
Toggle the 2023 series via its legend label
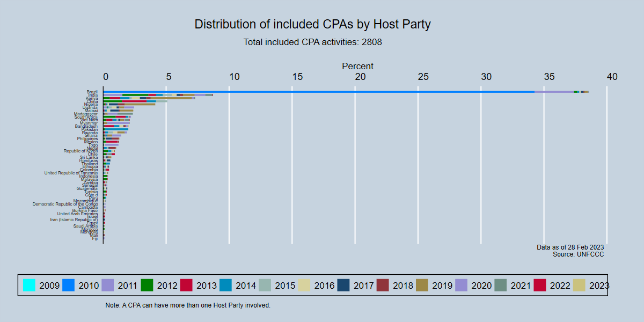pyautogui.click(x=599, y=286)
